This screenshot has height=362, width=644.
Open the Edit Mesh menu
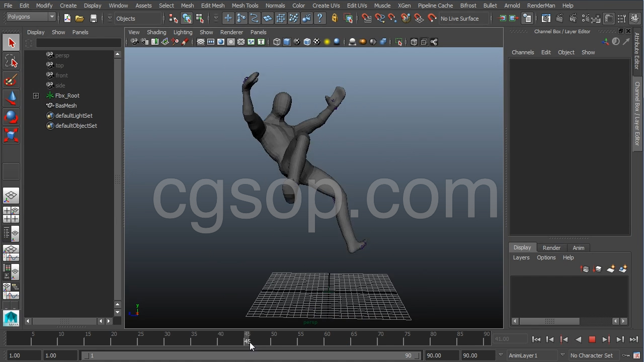tap(213, 6)
